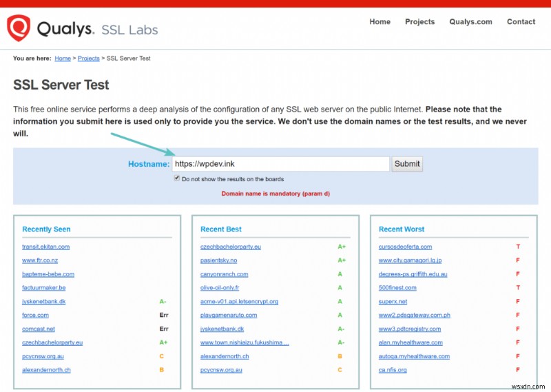Open acme-v01.api.letsencrypt.org link
This screenshot has height=392, width=551.
(x=239, y=302)
